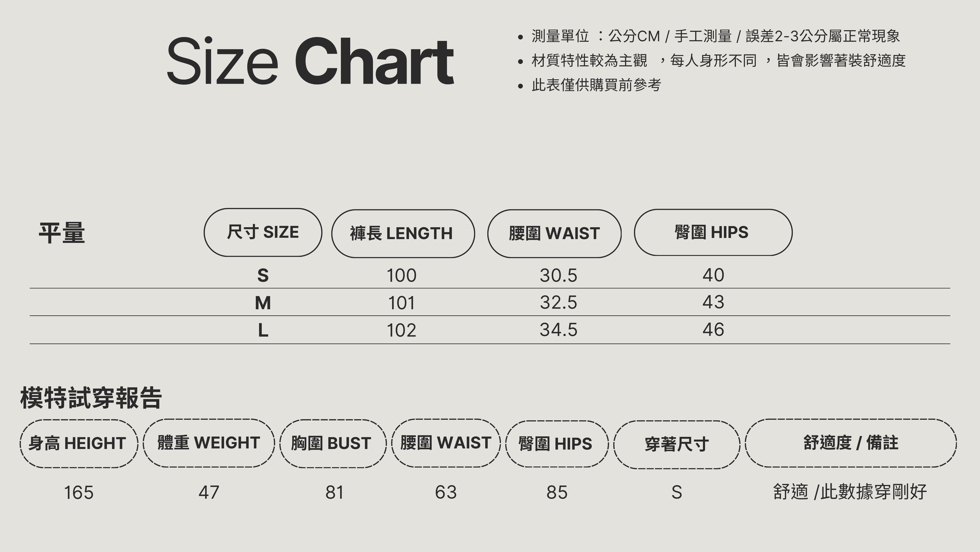The width and height of the screenshot is (980, 552).
Task: Click the size S row label
Action: pyautogui.click(x=263, y=275)
